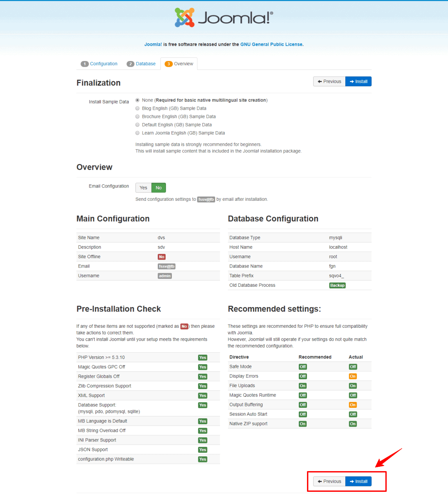Choose Brochure English (GB) Sample Data
The height and width of the screenshot is (500, 448).
[137, 117]
